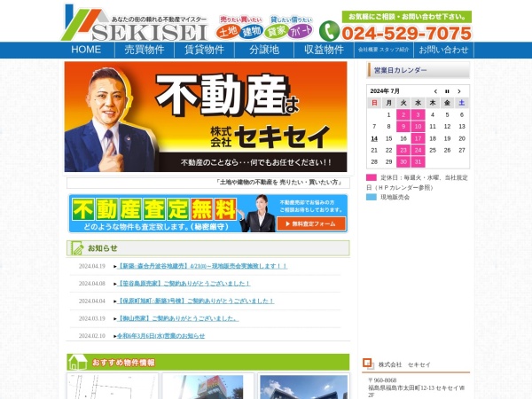Viewport: 532px width, 399px height.
Task: Click the 不動産はセキセイ main banner
Action: pyautogui.click(x=206, y=116)
